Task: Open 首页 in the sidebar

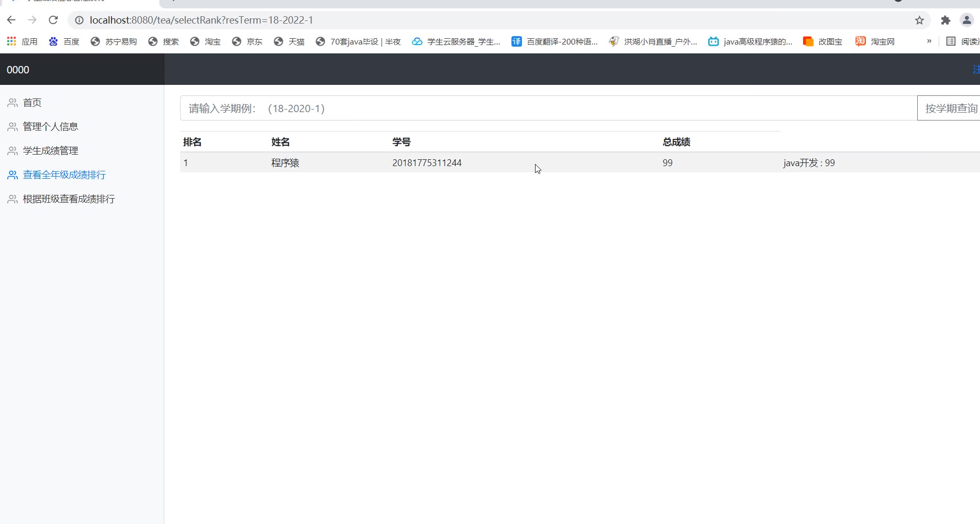Action: (32, 103)
